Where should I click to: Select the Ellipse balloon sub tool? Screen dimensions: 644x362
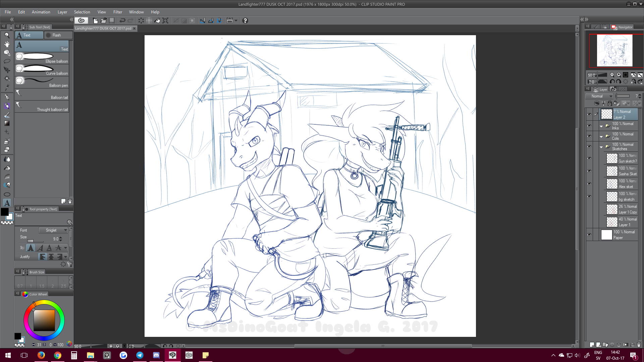point(42,58)
